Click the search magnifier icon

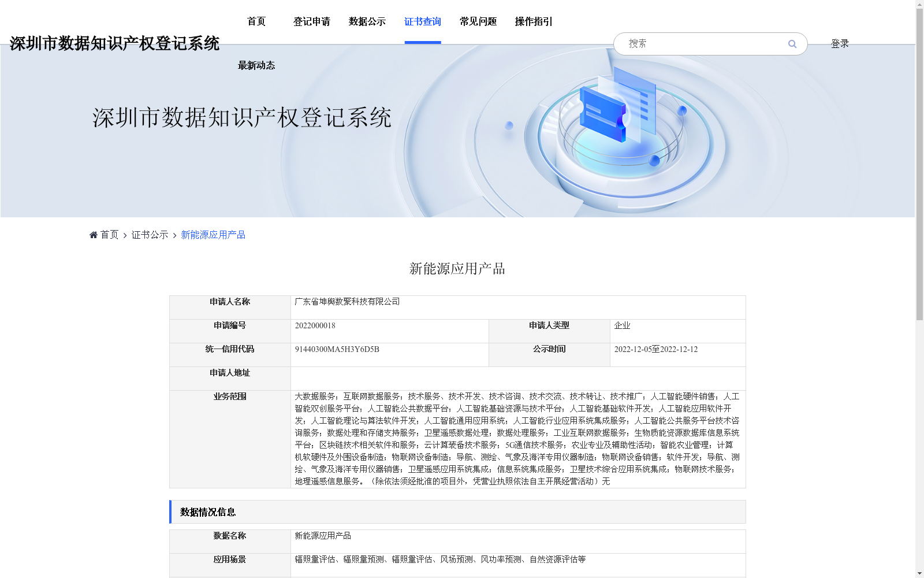pyautogui.click(x=792, y=44)
